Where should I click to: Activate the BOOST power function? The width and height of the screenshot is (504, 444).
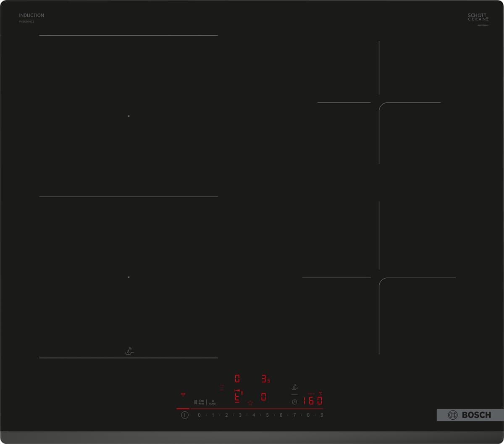213,402
